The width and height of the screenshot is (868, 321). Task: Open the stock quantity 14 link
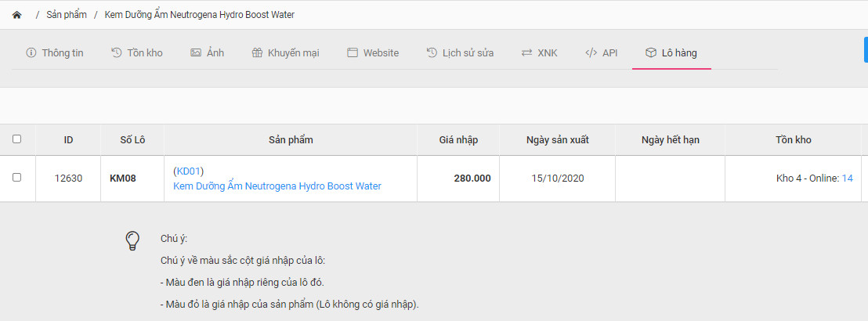[x=848, y=179]
